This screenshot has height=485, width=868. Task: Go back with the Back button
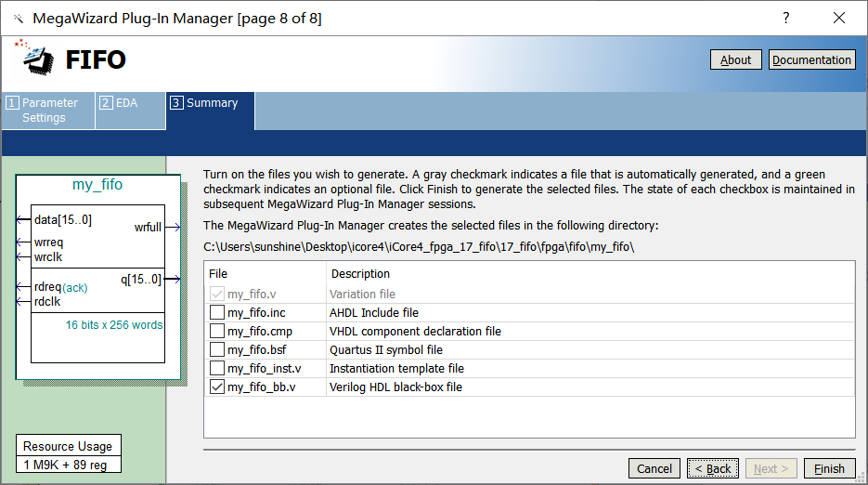713,468
